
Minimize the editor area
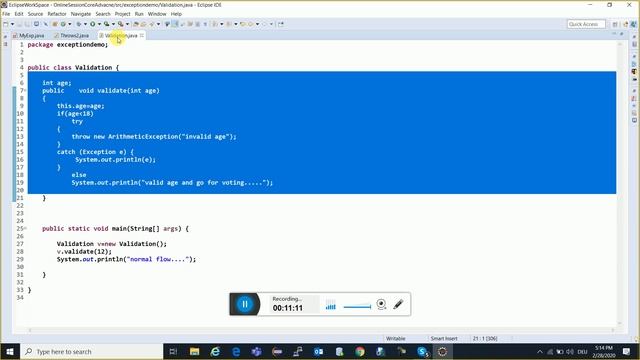coord(614,34)
